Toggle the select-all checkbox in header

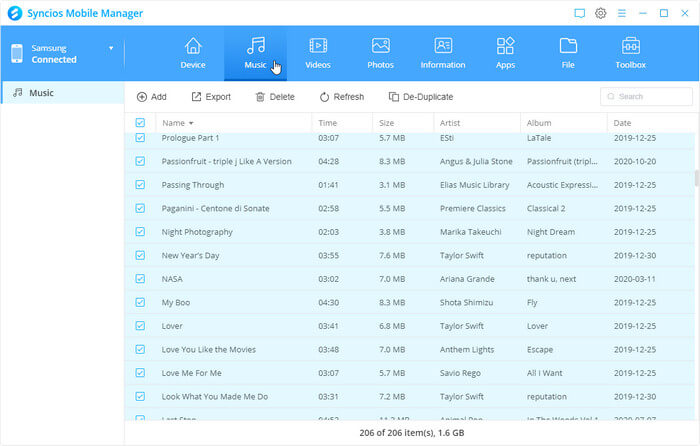[x=140, y=122]
